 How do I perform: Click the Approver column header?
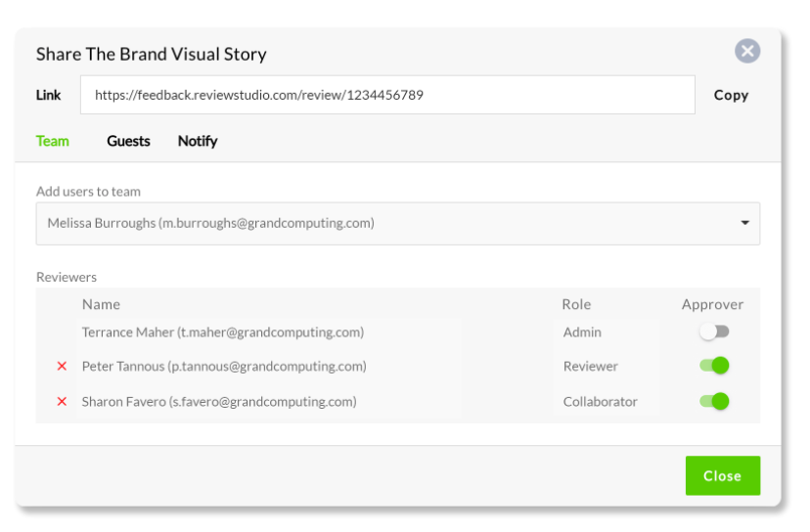(712, 304)
